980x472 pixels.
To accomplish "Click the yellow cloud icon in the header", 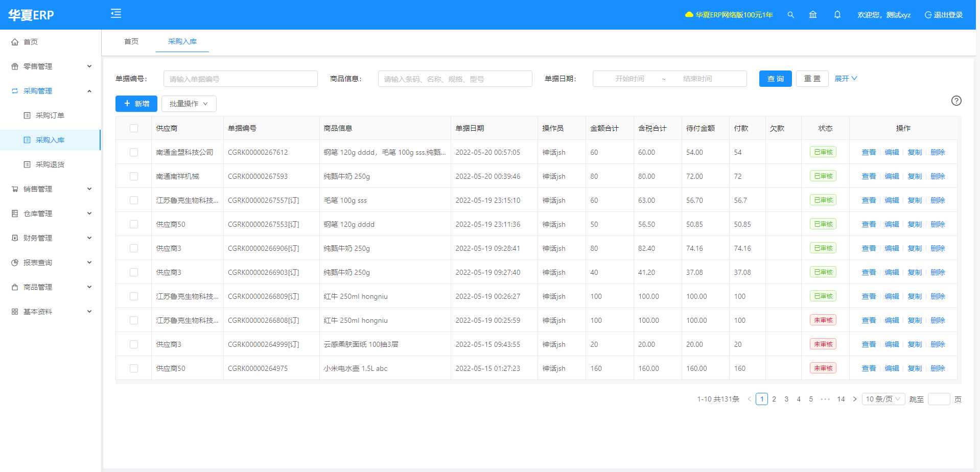I will (x=689, y=15).
